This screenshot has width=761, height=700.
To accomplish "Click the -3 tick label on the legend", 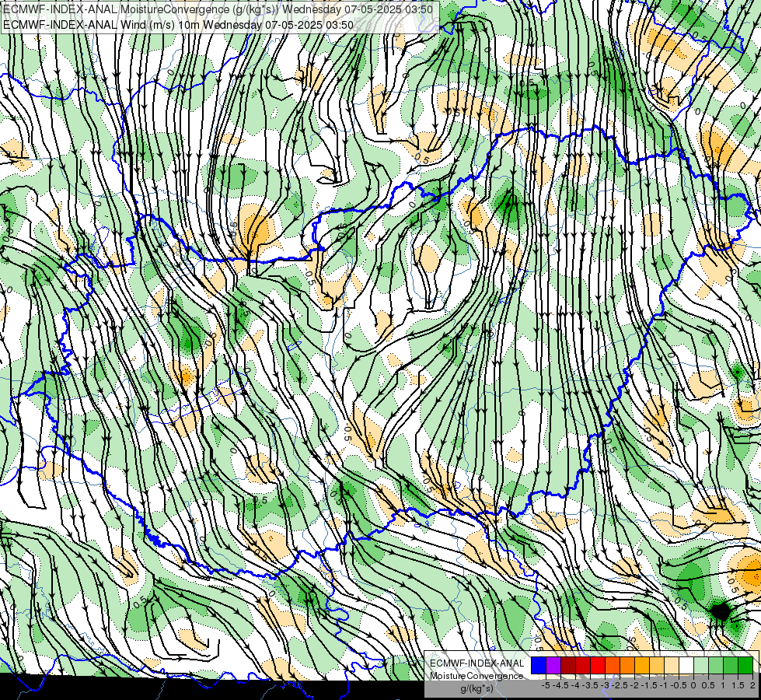I will point(606,685).
